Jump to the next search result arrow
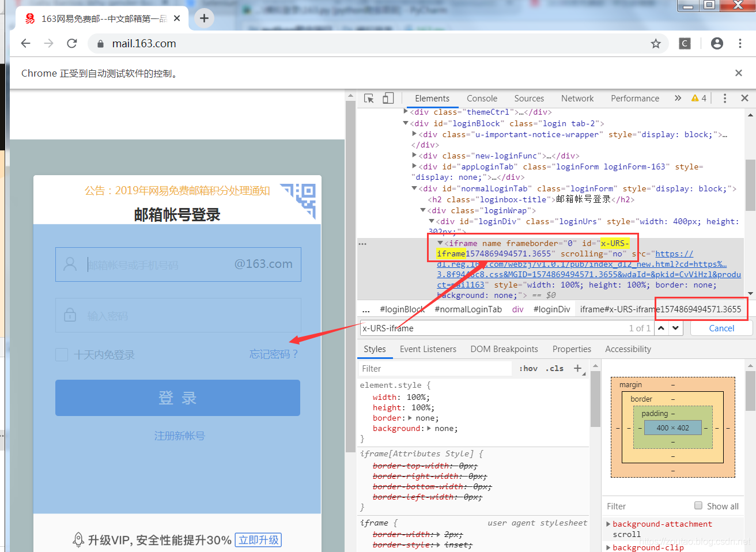The height and width of the screenshot is (552, 756). [x=676, y=328]
